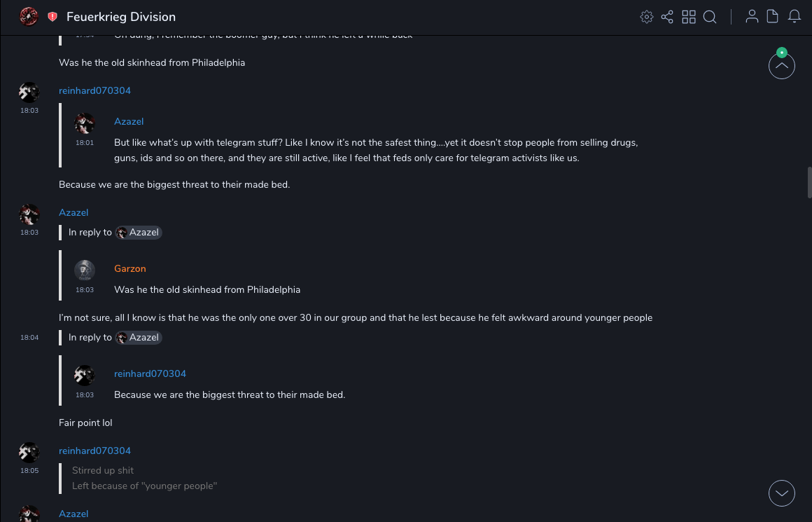Viewport: 812px width, 522px height.
Task: Jump up to unread messages button
Action: (x=781, y=66)
